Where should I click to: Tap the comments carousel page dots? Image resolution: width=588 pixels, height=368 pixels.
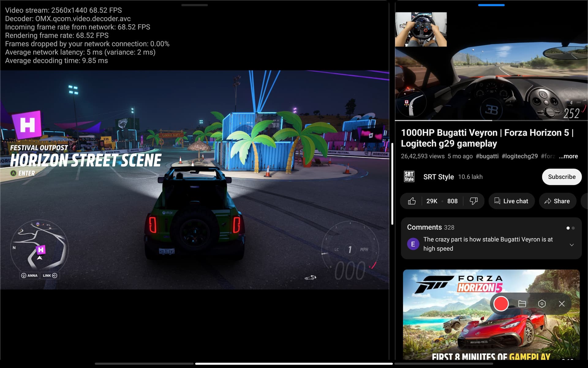point(571,228)
